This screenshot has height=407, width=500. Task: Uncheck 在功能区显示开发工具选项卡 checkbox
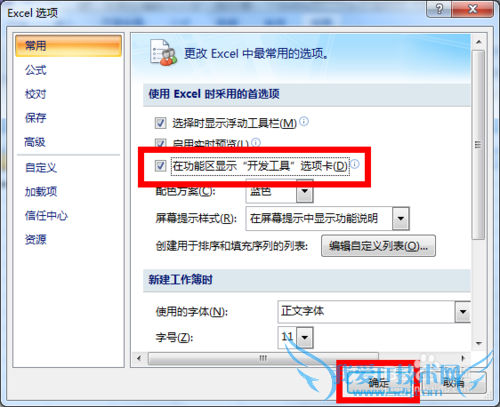tap(160, 166)
